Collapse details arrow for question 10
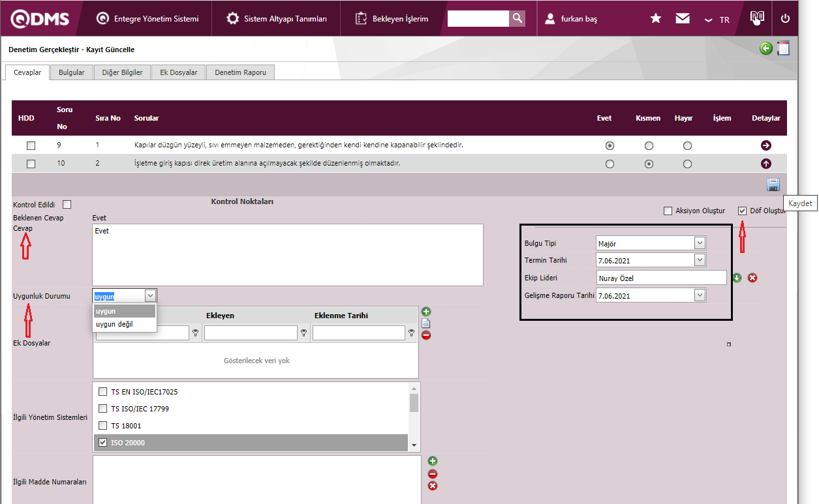This screenshot has height=504, width=819. (766, 164)
